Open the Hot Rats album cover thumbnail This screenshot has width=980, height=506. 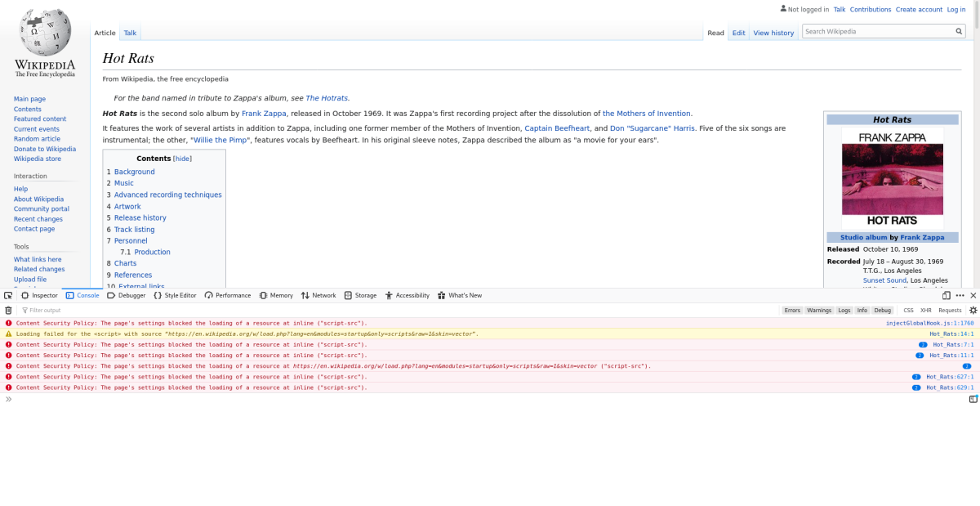892,178
